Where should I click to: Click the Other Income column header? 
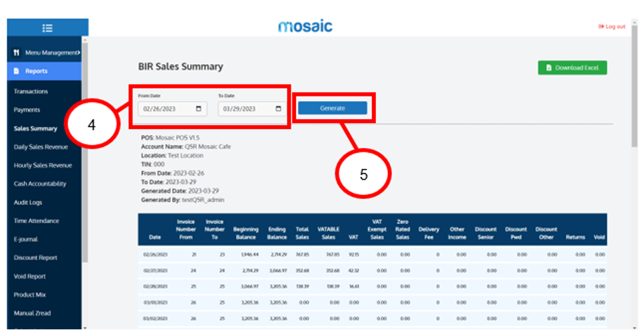point(457,233)
